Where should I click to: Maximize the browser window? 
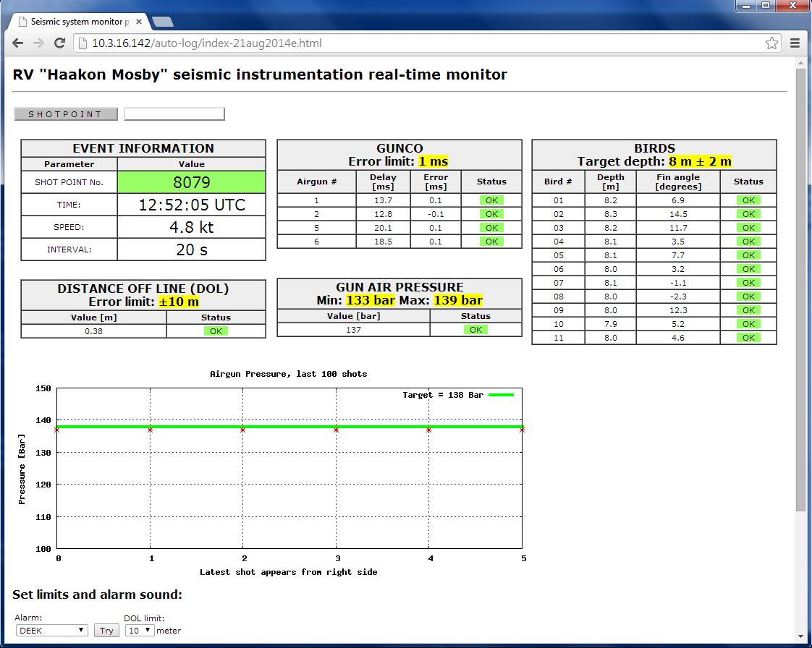(765, 6)
